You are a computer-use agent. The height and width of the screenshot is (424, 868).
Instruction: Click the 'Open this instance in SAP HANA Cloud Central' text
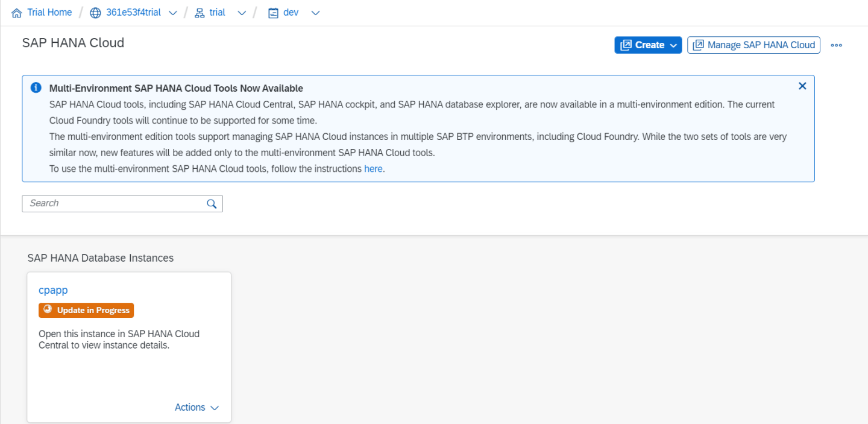(119, 340)
